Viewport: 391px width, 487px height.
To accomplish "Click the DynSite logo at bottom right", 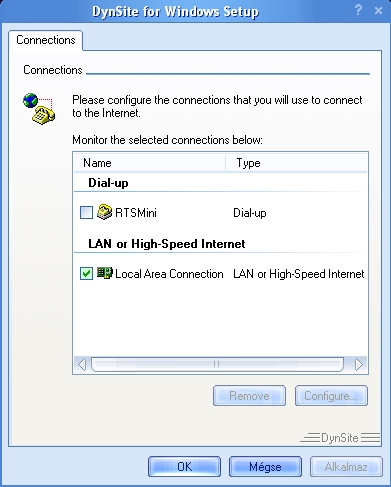I will (x=340, y=437).
